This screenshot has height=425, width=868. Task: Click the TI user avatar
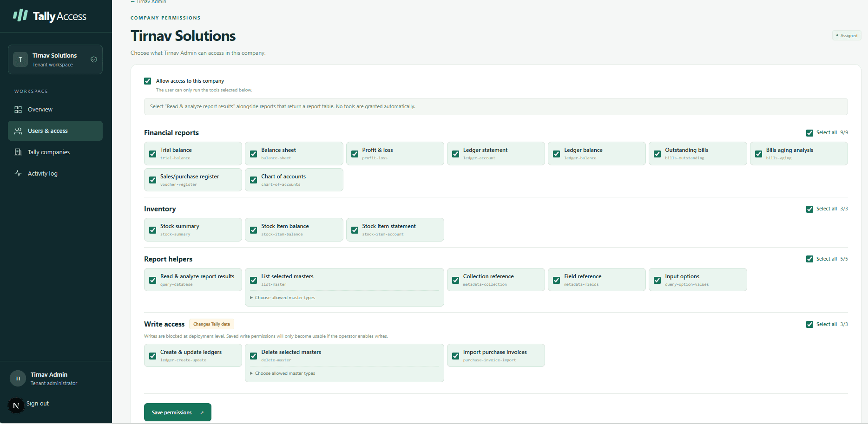(18, 379)
